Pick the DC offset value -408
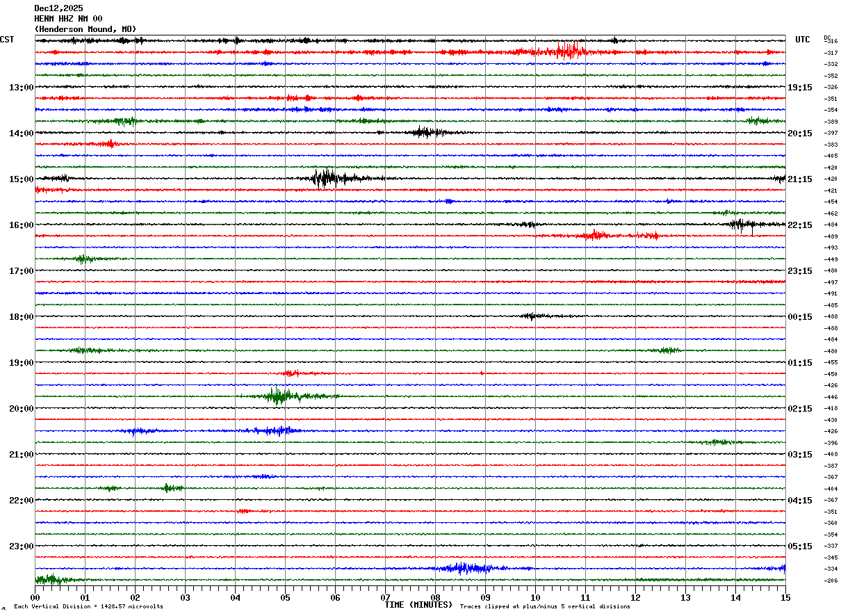This screenshot has width=841, height=616. tap(831, 455)
